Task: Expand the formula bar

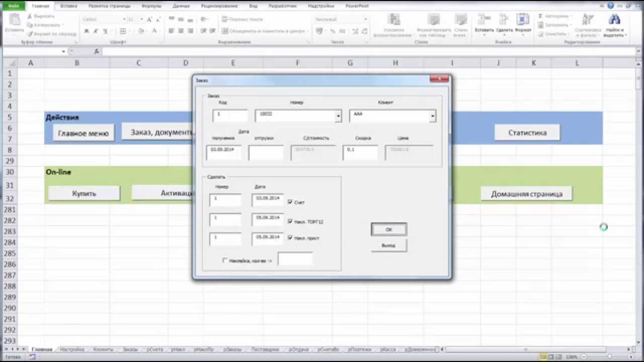Action: click(639, 51)
